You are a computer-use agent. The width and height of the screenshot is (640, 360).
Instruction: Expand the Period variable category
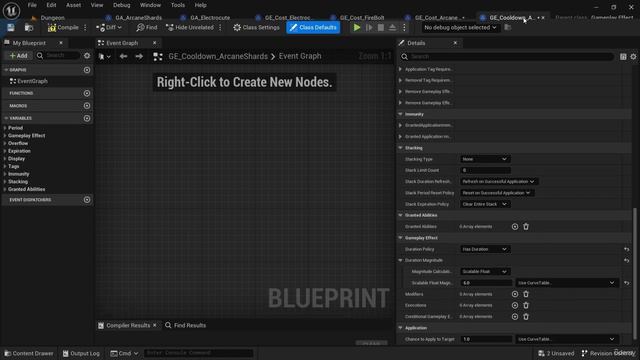5,128
